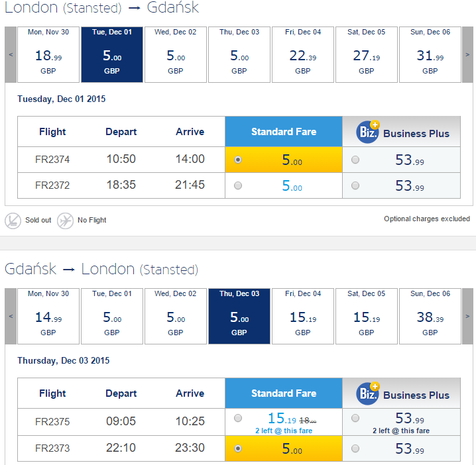Click the No Flight airplane icon
The image size is (476, 465).
tap(65, 221)
